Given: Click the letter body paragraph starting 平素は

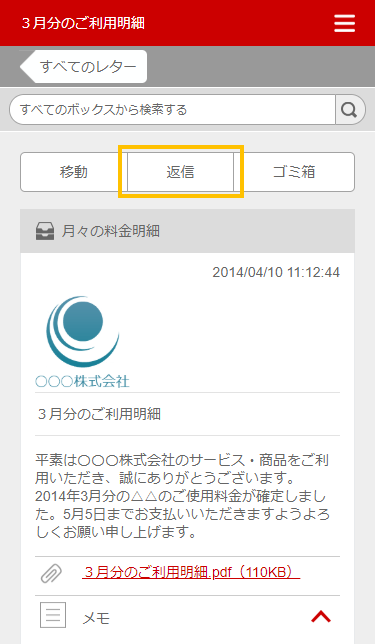Looking at the screenshot, I should point(183,496).
